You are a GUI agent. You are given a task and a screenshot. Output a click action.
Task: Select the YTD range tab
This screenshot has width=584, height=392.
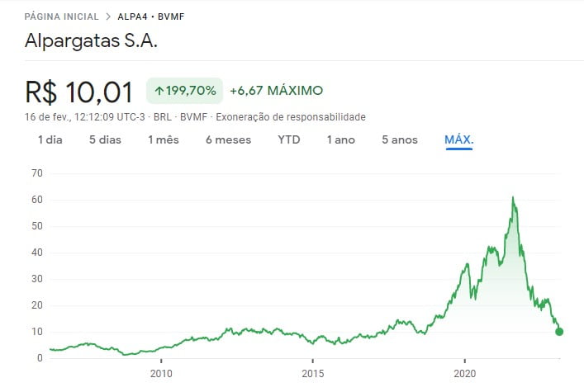pyautogui.click(x=289, y=139)
